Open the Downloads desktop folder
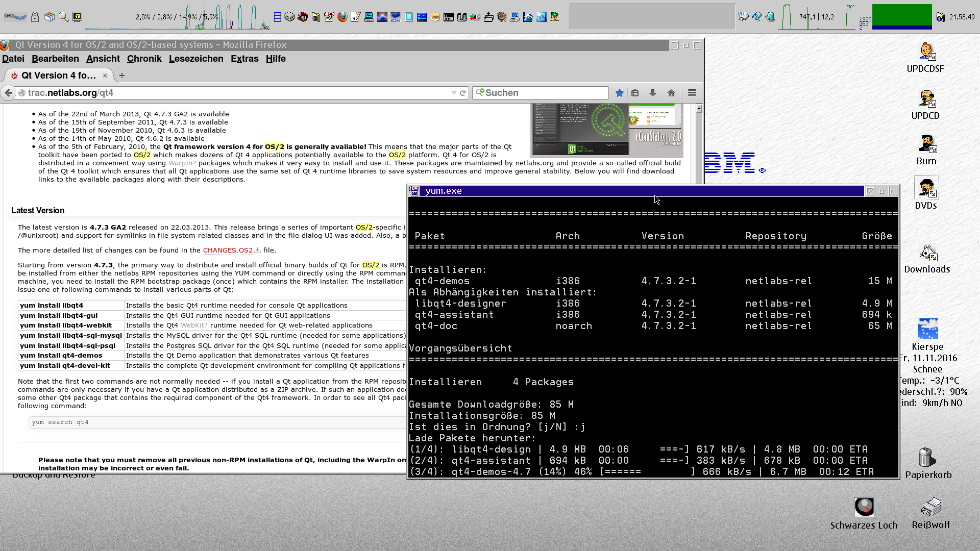Viewport: 980px width, 551px height. point(927,259)
